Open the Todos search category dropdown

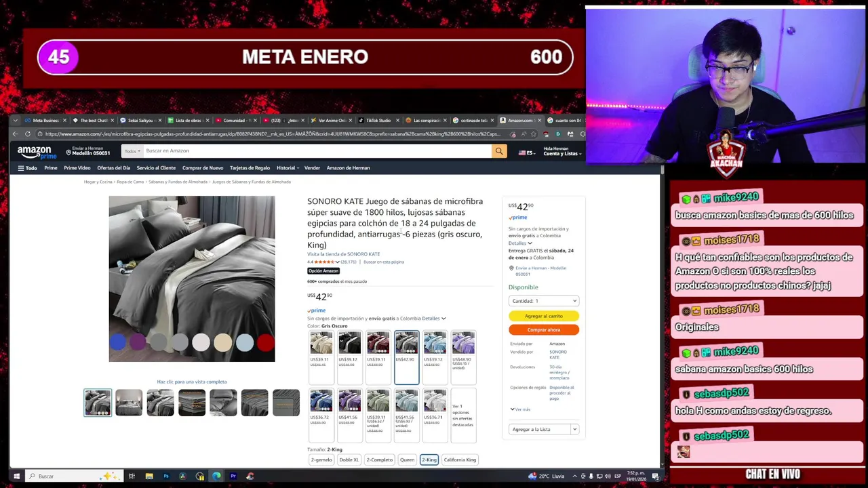(132, 151)
